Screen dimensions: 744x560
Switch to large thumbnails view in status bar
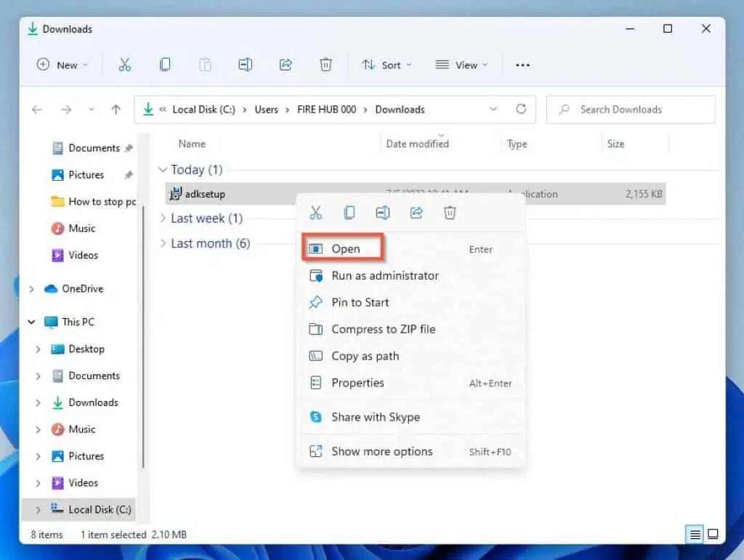point(713,534)
